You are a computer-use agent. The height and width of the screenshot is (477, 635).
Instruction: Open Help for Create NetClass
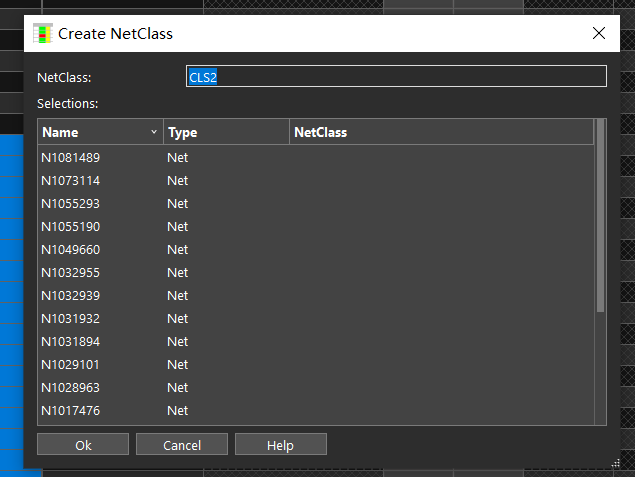pos(281,445)
